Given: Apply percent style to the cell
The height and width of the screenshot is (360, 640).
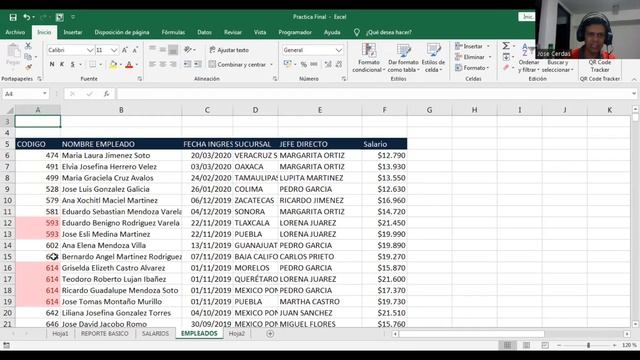Looking at the screenshot, I should (303, 64).
